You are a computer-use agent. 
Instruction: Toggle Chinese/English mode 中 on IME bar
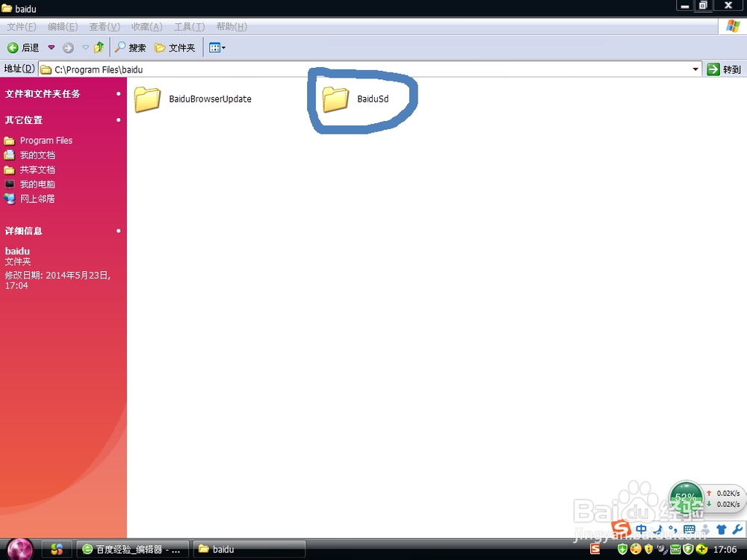pos(641,529)
